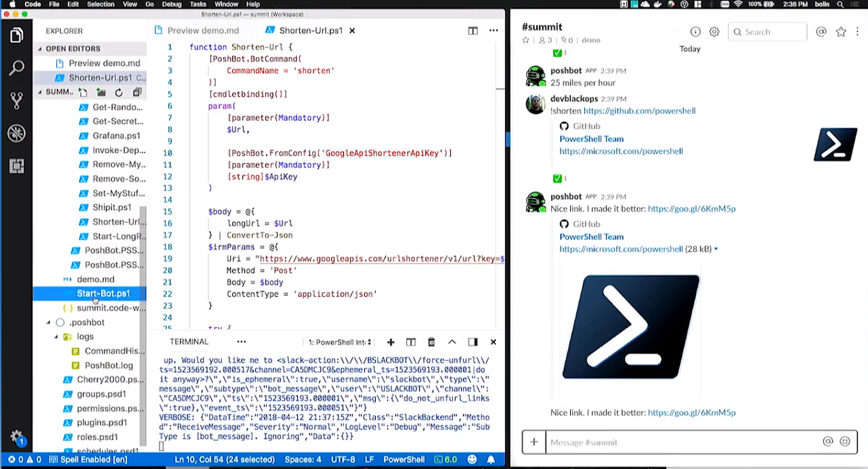Split the editor to the side
The width and height of the screenshot is (868, 469).
[473, 30]
